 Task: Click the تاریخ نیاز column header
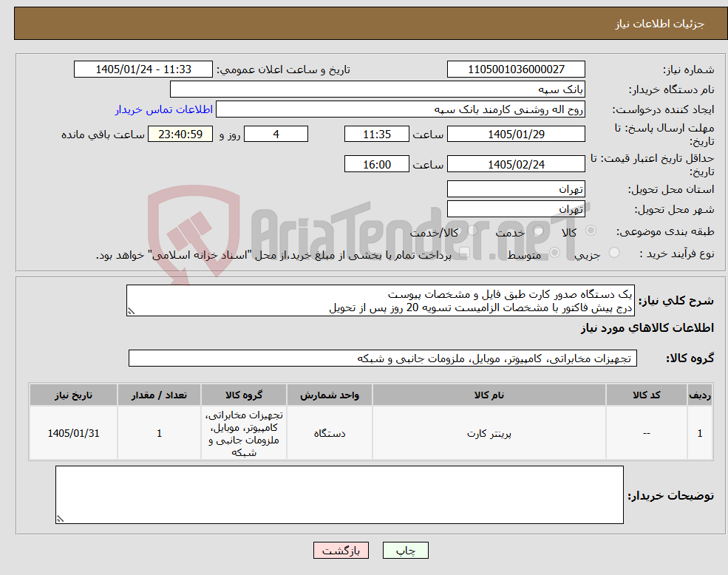click(73, 395)
